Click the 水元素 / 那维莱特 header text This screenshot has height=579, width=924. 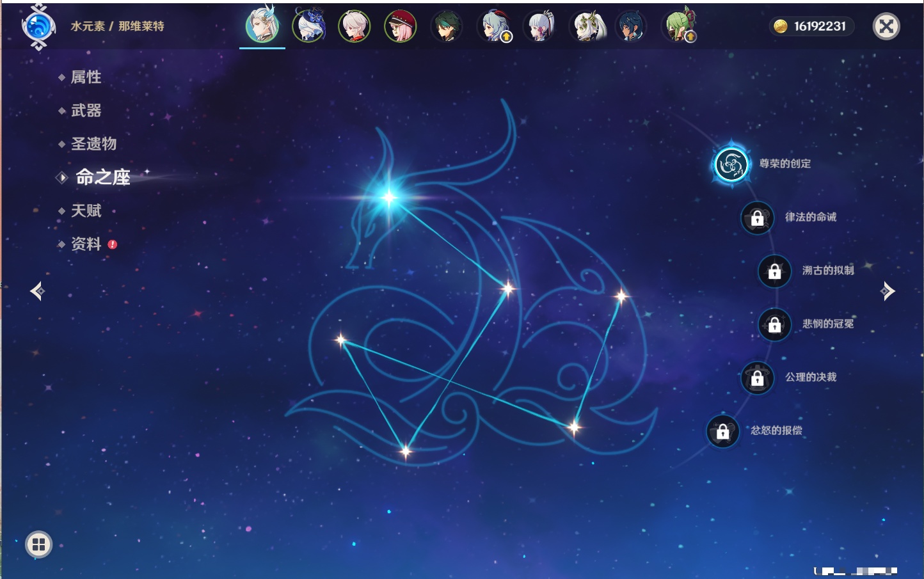pyautogui.click(x=117, y=26)
